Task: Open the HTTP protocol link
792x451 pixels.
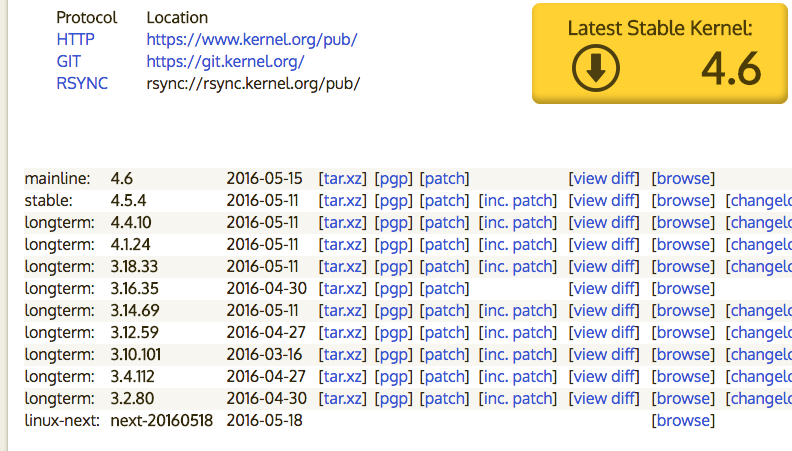Action: pyautogui.click(x=75, y=39)
